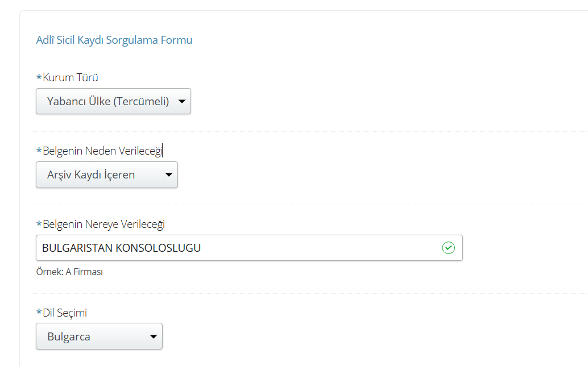
Task: Click the arrow beside Bulgarca
Action: point(153,336)
